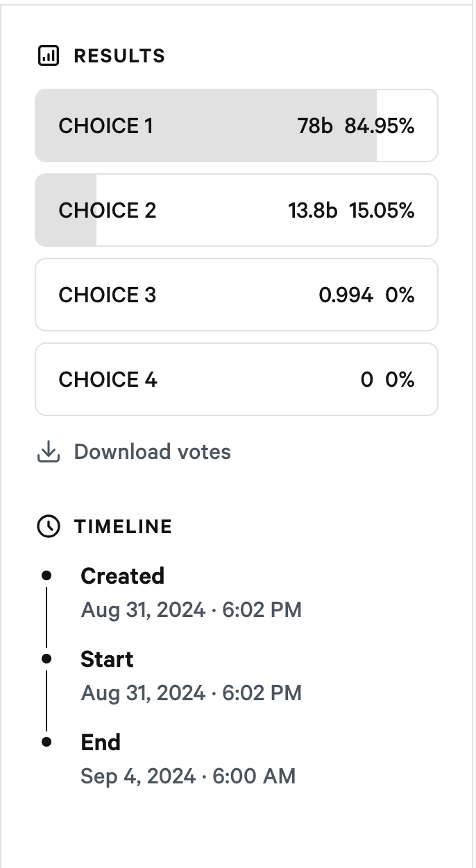
Task: Click the End timeline bullet dot
Action: click(46, 742)
